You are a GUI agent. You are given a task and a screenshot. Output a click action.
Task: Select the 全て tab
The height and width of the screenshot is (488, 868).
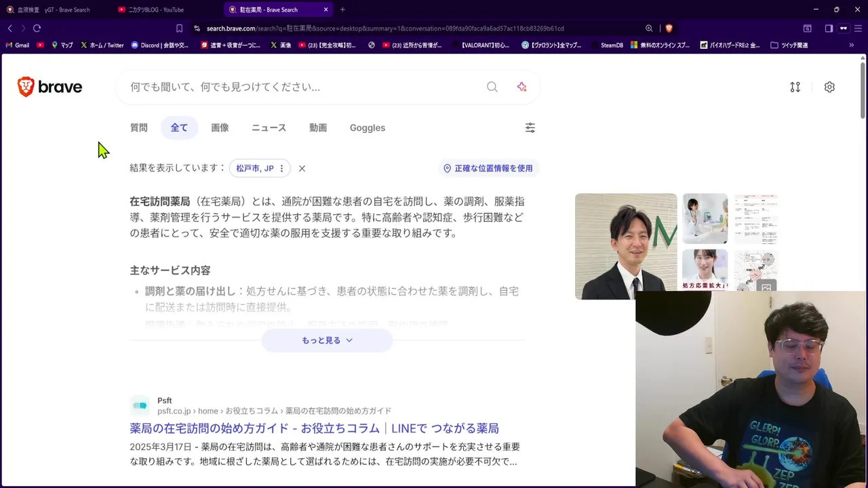(179, 127)
